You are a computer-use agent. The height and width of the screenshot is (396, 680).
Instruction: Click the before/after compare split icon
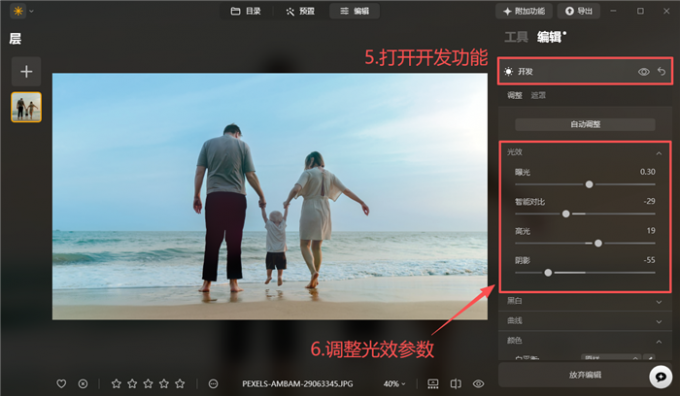[x=455, y=384]
